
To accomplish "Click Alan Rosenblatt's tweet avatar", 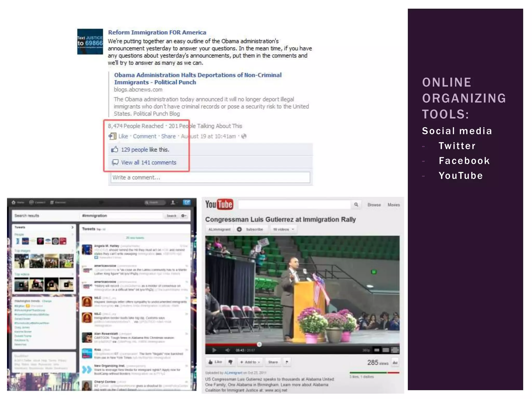I will (x=87, y=337).
